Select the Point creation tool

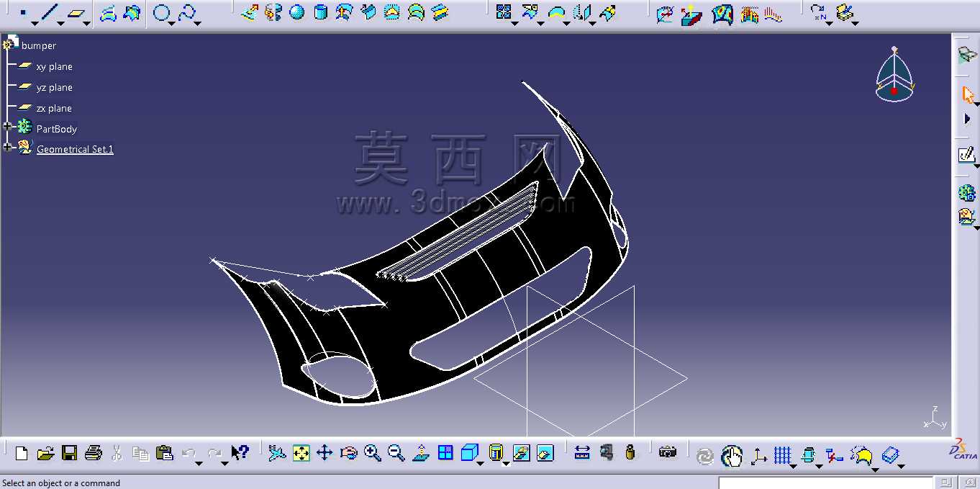[x=24, y=13]
